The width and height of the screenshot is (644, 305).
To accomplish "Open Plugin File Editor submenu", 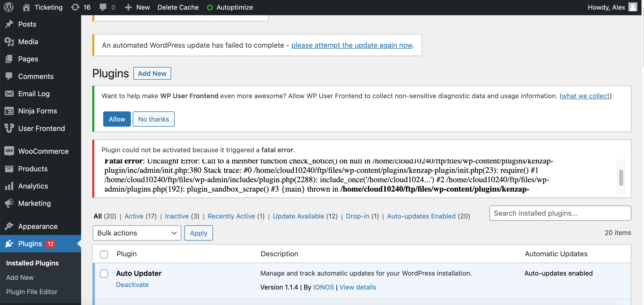I will coord(32,292).
